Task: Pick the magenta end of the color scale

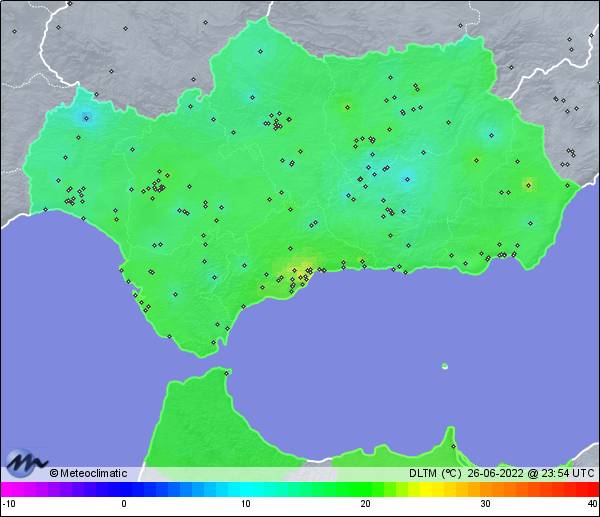Action: [x=8, y=489]
